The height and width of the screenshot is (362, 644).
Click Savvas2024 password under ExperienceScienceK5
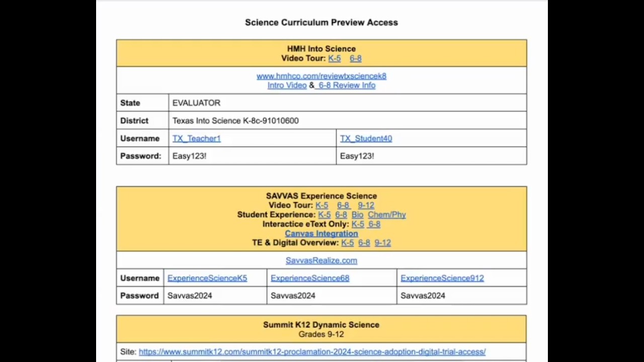pyautogui.click(x=190, y=296)
